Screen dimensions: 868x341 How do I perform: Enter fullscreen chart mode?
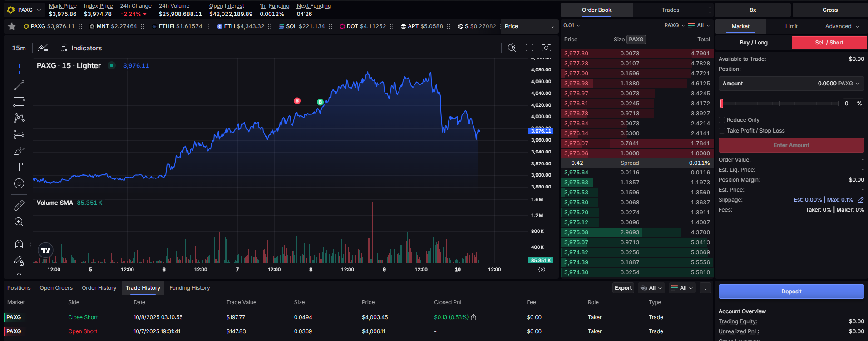click(529, 48)
